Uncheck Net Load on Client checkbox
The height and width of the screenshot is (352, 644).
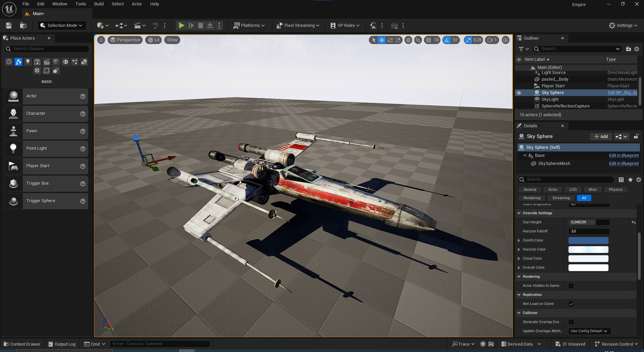(571, 304)
